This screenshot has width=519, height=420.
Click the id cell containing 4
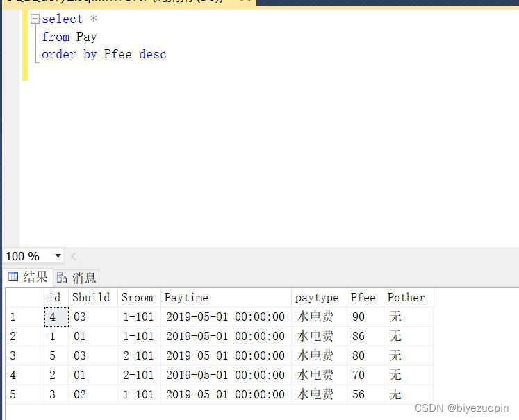click(56, 317)
